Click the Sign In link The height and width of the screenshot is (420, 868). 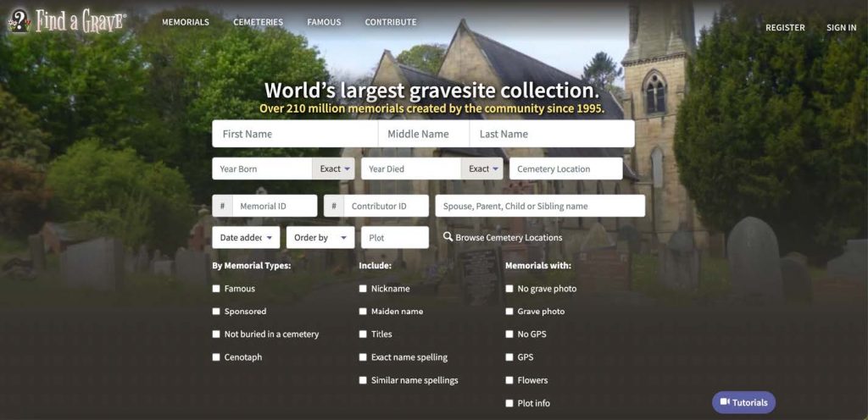click(841, 27)
